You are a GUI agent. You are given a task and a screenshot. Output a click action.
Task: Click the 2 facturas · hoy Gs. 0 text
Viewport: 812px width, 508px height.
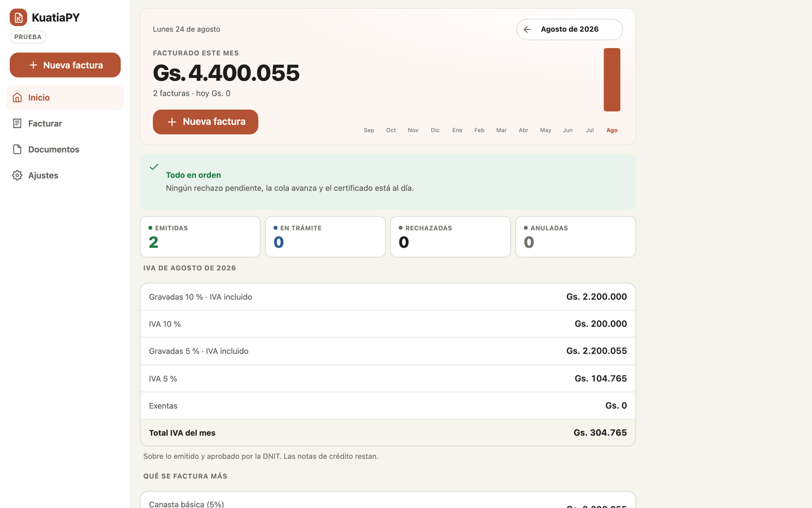click(192, 93)
